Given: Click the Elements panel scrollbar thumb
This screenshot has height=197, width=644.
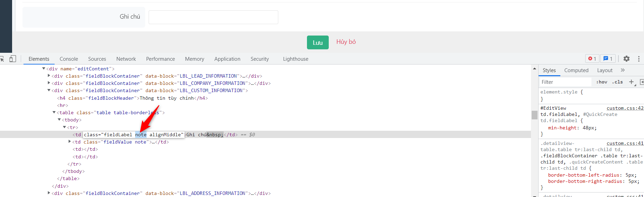Looking at the screenshot, I should point(534,115).
